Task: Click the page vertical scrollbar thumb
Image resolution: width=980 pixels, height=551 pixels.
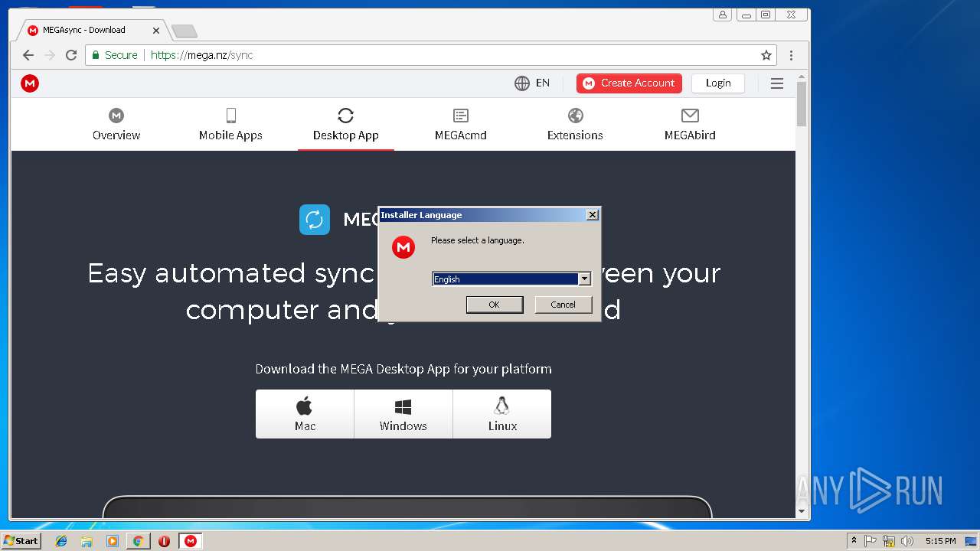Action: click(802, 103)
